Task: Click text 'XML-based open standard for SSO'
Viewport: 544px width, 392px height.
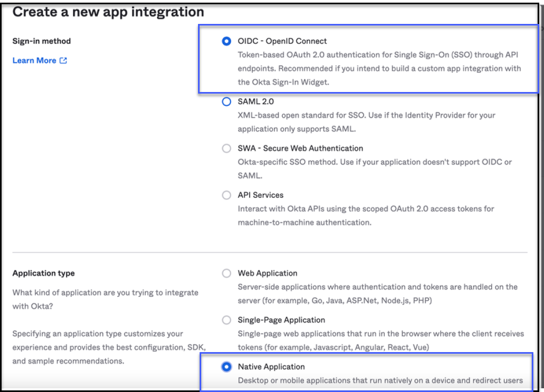Action: [x=301, y=115]
